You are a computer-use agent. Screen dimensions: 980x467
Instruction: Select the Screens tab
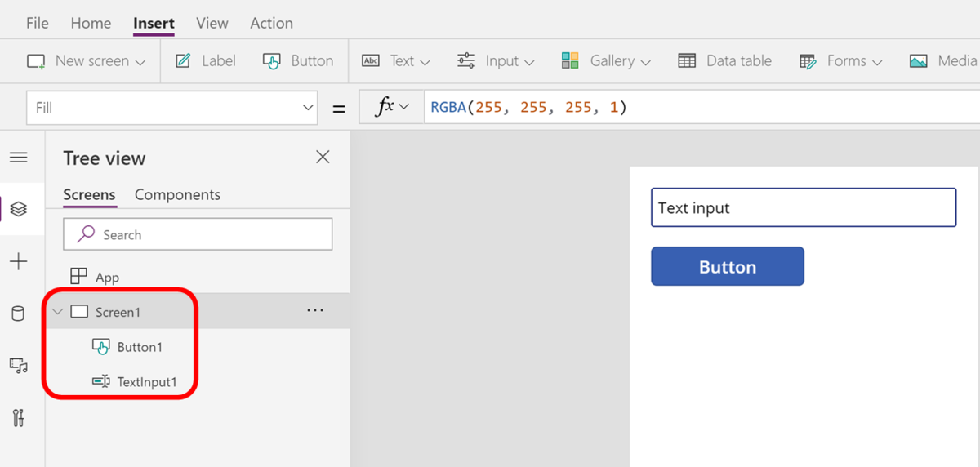[89, 195]
